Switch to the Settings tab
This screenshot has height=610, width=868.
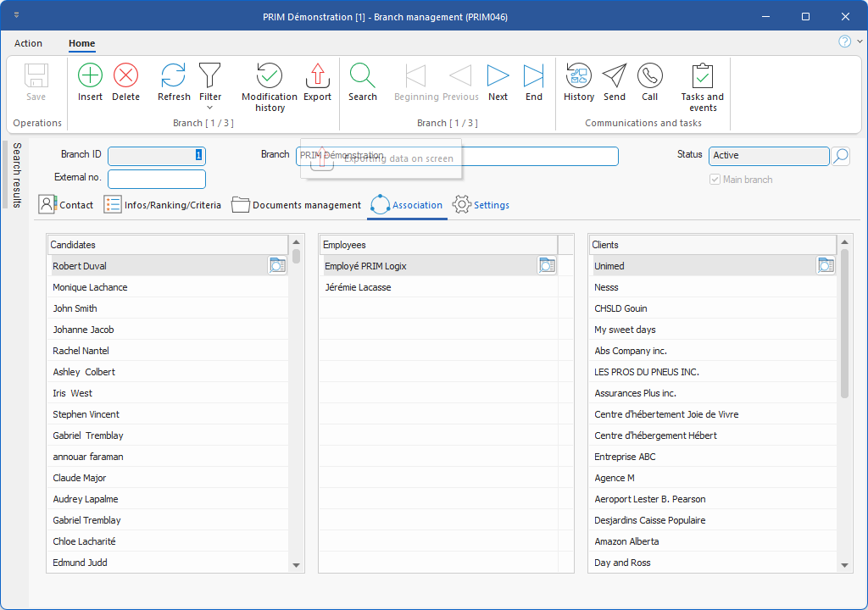pyautogui.click(x=481, y=205)
